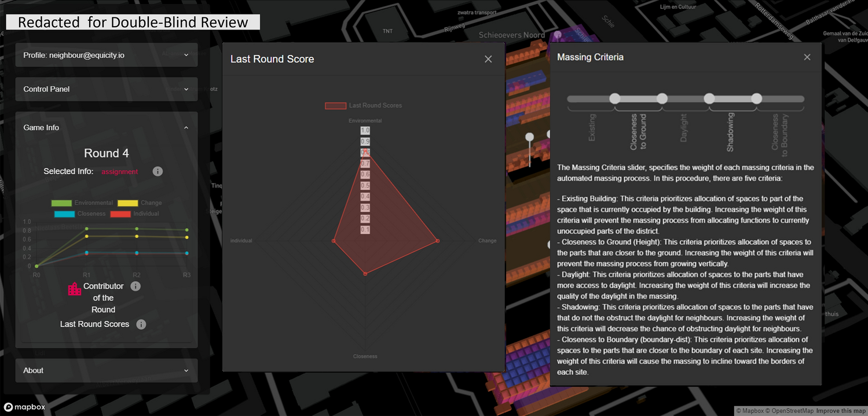Click the Existing criteria label under slider
The height and width of the screenshot is (416, 868).
[592, 127]
